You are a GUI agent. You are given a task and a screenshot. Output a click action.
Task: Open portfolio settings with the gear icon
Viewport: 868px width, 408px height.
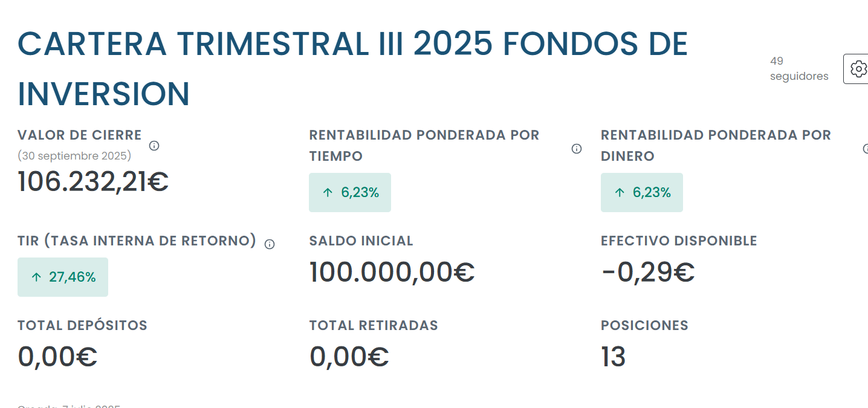(x=858, y=68)
